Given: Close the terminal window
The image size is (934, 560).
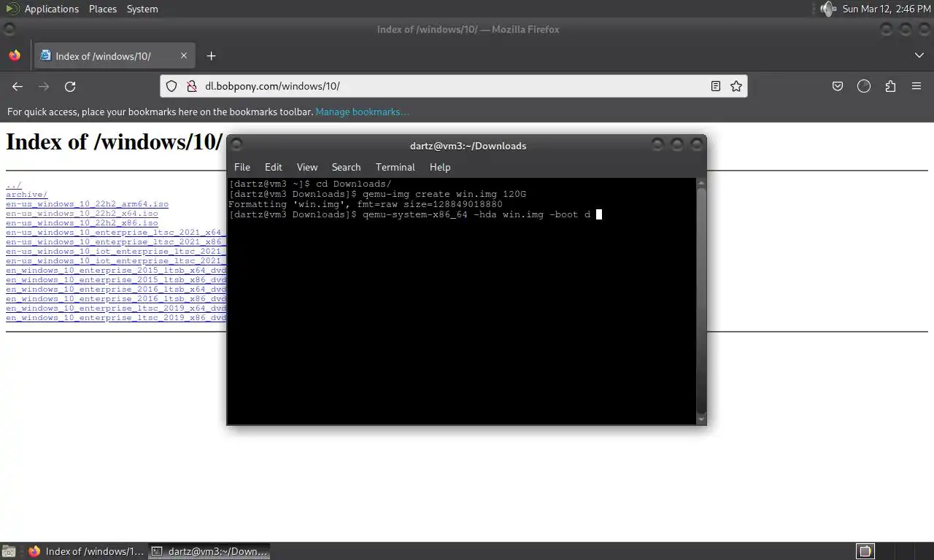Looking at the screenshot, I should pyautogui.click(x=696, y=144).
